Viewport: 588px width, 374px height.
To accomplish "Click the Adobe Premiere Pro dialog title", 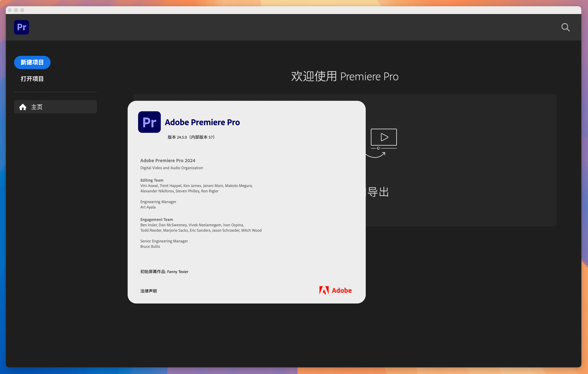I will [x=202, y=122].
